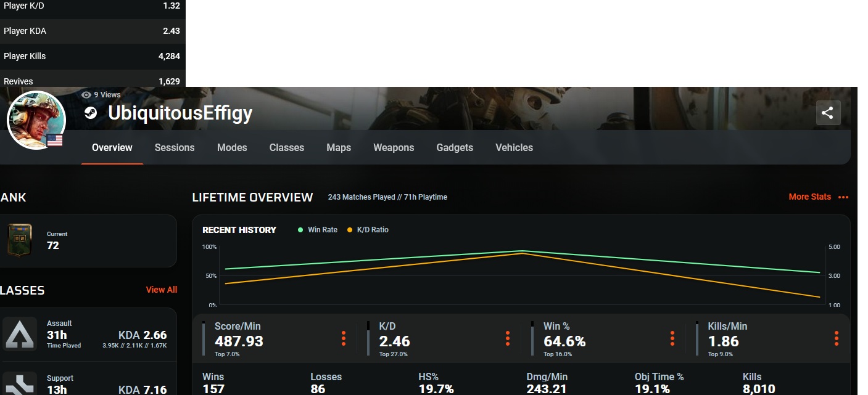
Task: Toggle the Win Rate legend item
Action: 318,230
